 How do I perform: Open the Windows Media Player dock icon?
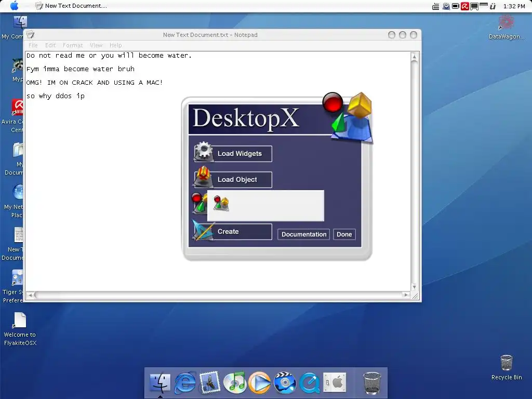(260, 383)
